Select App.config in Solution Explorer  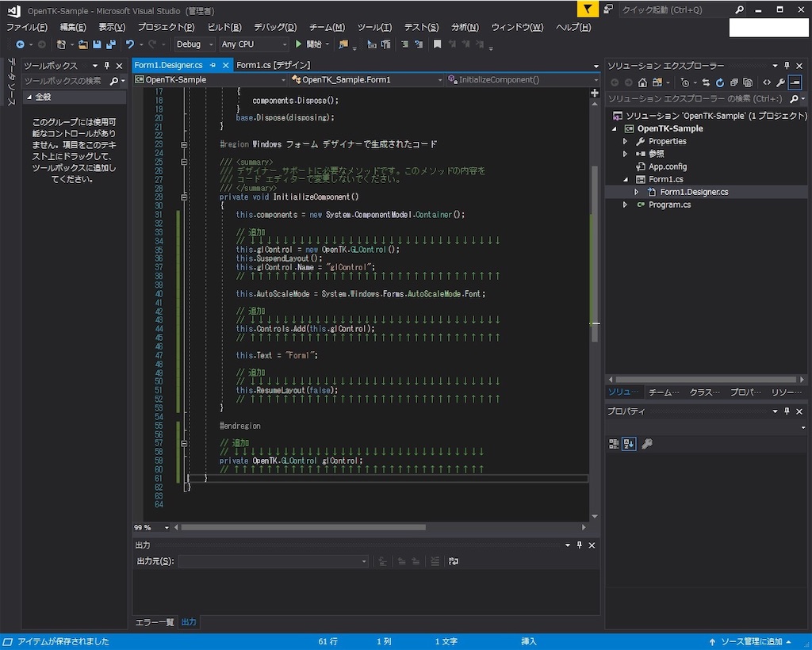(x=668, y=166)
